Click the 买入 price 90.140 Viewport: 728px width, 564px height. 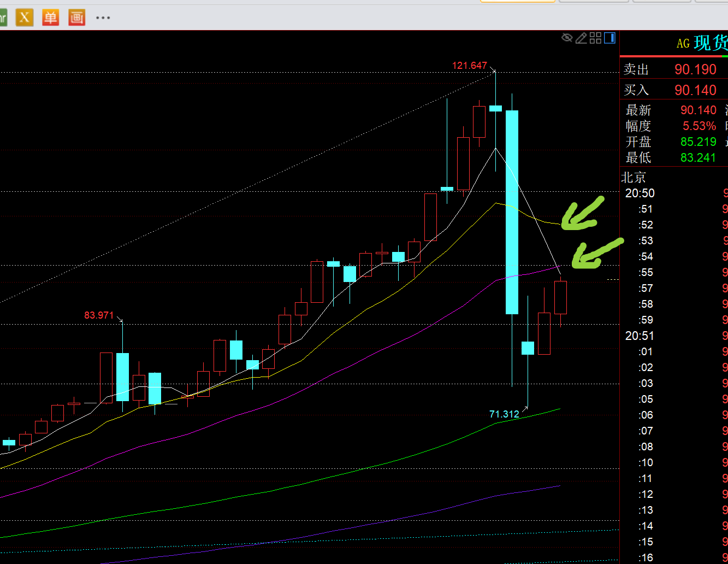(x=695, y=90)
